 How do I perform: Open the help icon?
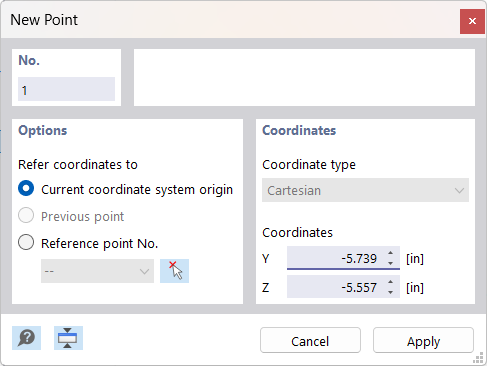pos(26,338)
